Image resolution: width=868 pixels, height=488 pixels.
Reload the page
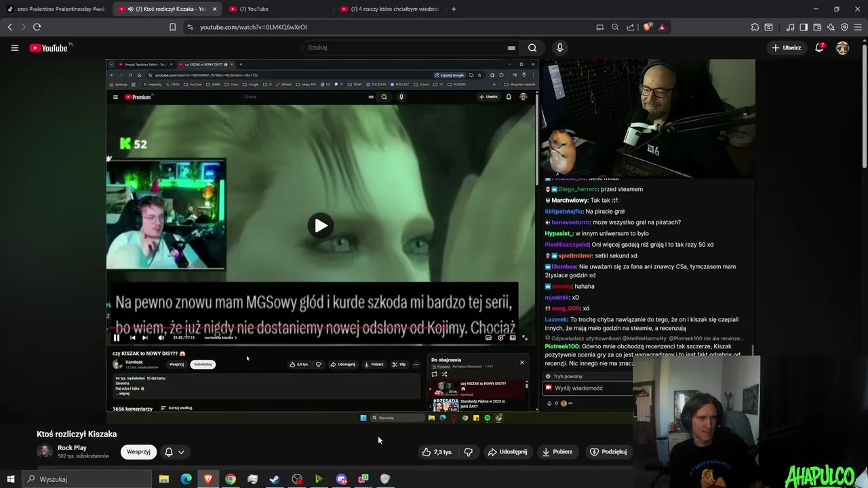click(37, 27)
